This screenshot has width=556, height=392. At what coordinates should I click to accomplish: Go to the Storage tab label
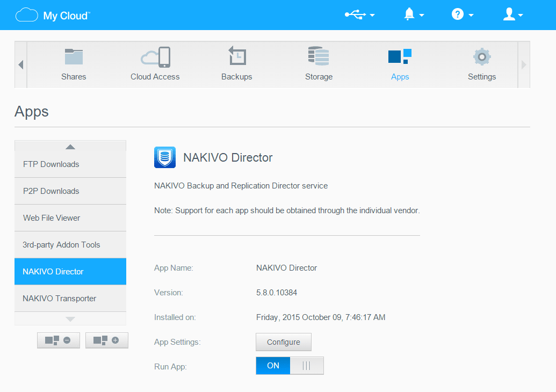[x=319, y=77]
